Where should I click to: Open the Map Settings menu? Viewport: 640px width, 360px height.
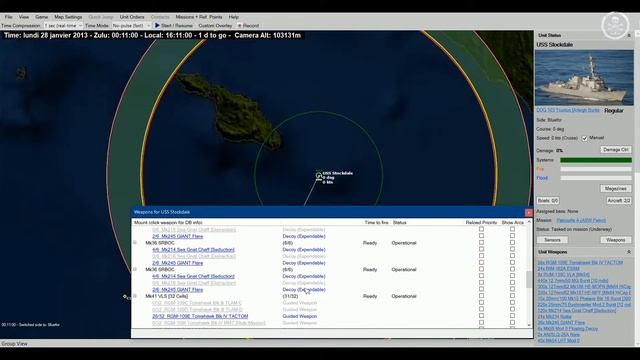pos(68,17)
